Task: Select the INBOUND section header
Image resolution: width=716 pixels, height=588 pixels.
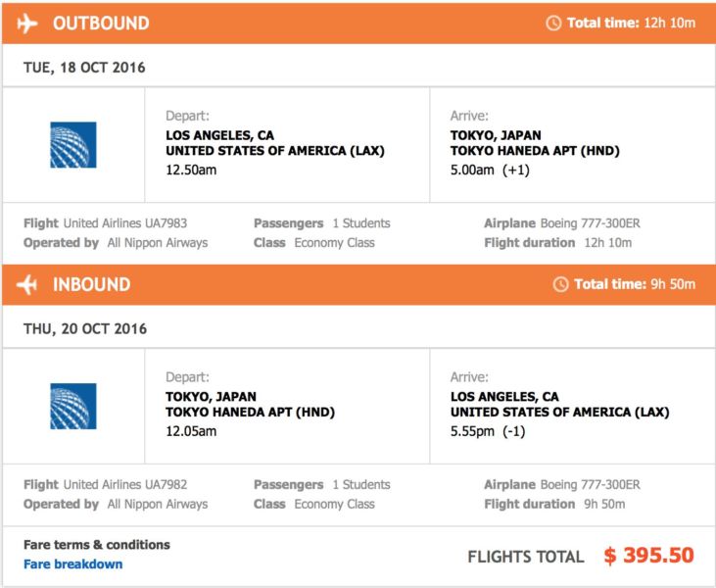Action: 91,284
